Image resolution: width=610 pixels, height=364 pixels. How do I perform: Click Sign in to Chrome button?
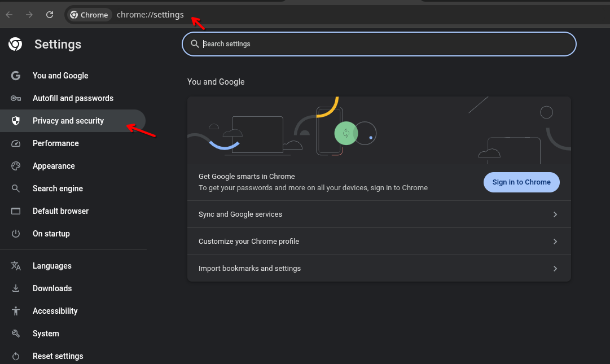[x=521, y=182]
